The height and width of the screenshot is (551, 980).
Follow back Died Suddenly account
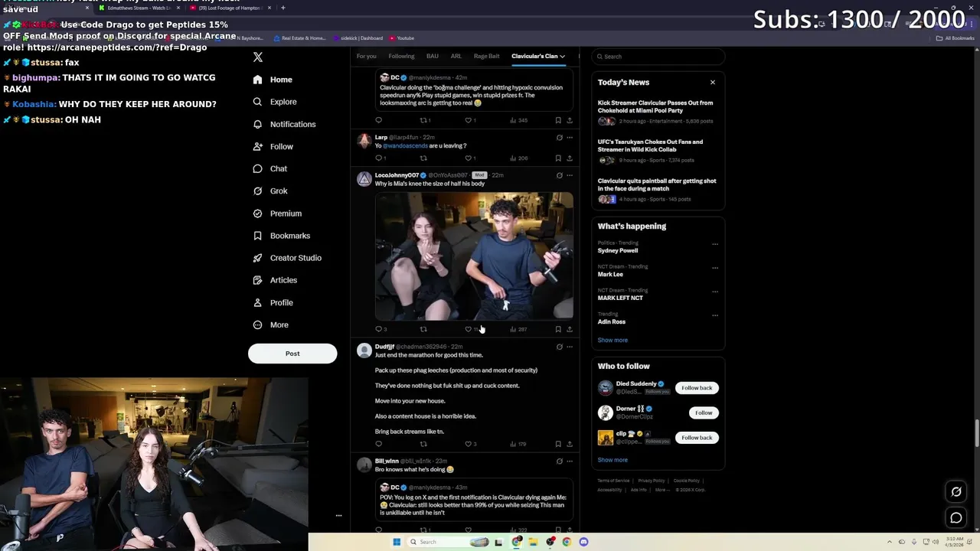point(697,388)
